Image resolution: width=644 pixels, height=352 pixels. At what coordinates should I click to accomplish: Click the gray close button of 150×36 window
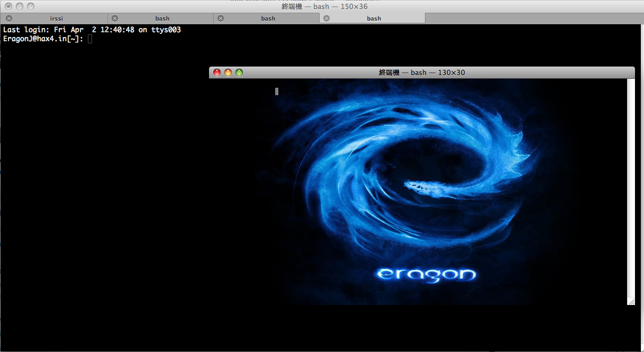tap(8, 6)
